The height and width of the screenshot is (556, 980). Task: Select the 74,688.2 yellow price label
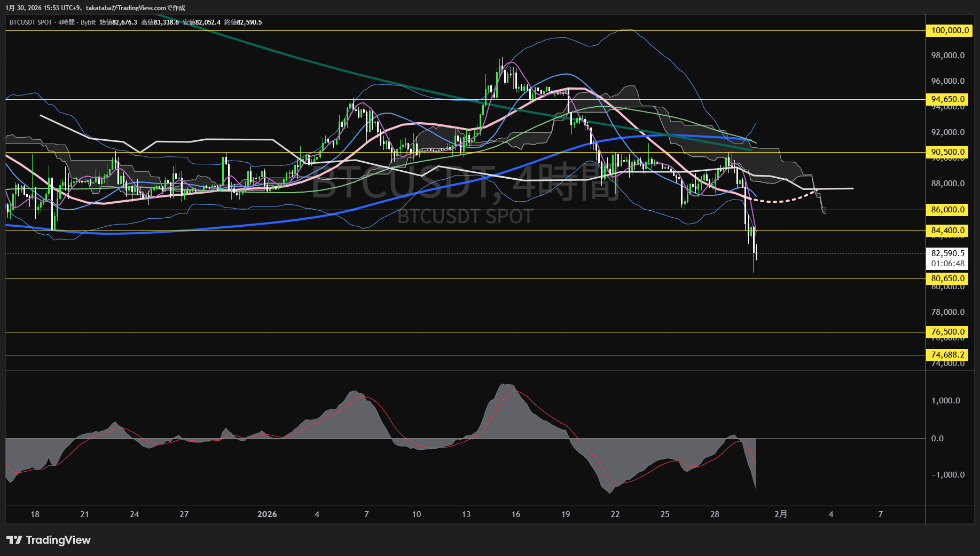(948, 355)
